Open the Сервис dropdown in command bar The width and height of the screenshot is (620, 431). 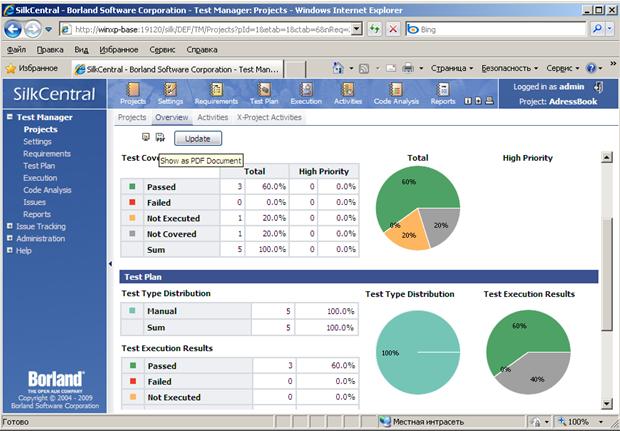tap(563, 68)
